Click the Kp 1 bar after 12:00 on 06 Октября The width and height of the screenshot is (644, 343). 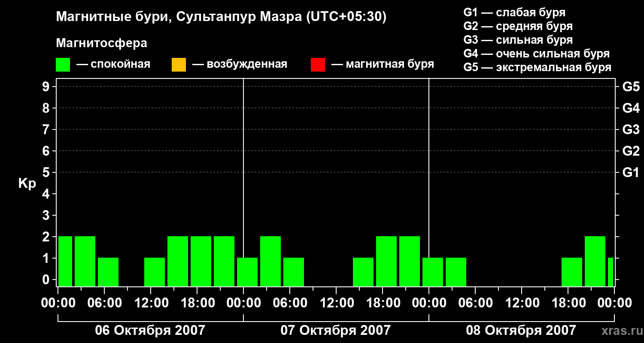(155, 272)
